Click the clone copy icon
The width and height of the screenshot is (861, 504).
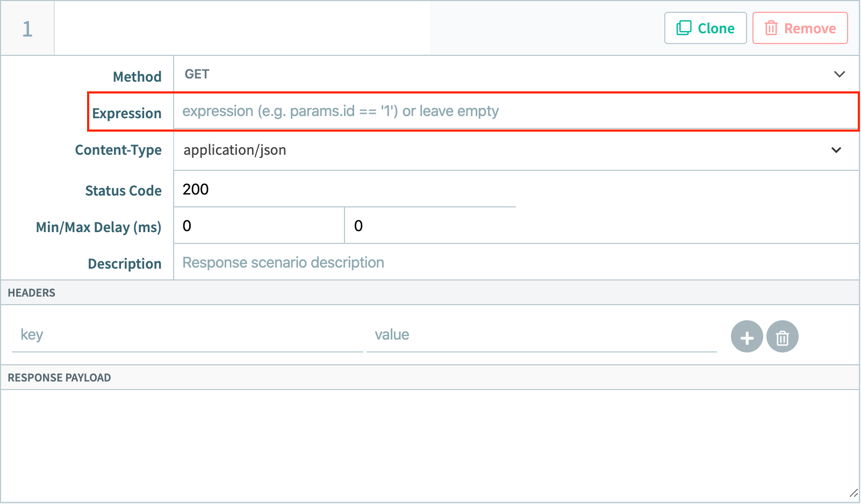684,28
